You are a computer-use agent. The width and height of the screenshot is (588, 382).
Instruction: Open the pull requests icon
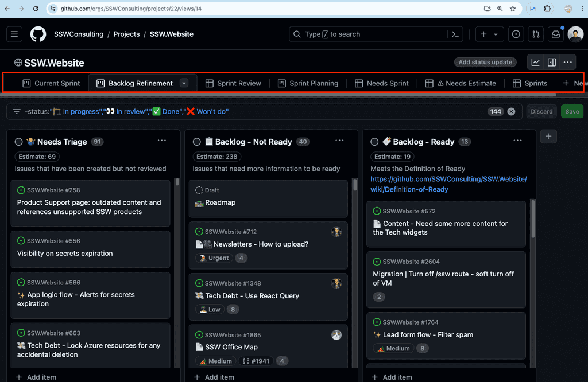(x=535, y=34)
